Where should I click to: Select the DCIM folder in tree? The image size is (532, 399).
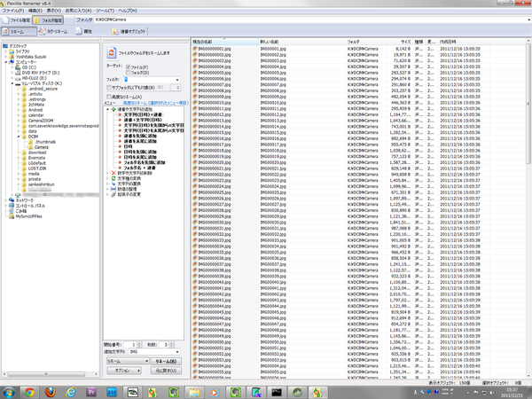(x=31, y=135)
